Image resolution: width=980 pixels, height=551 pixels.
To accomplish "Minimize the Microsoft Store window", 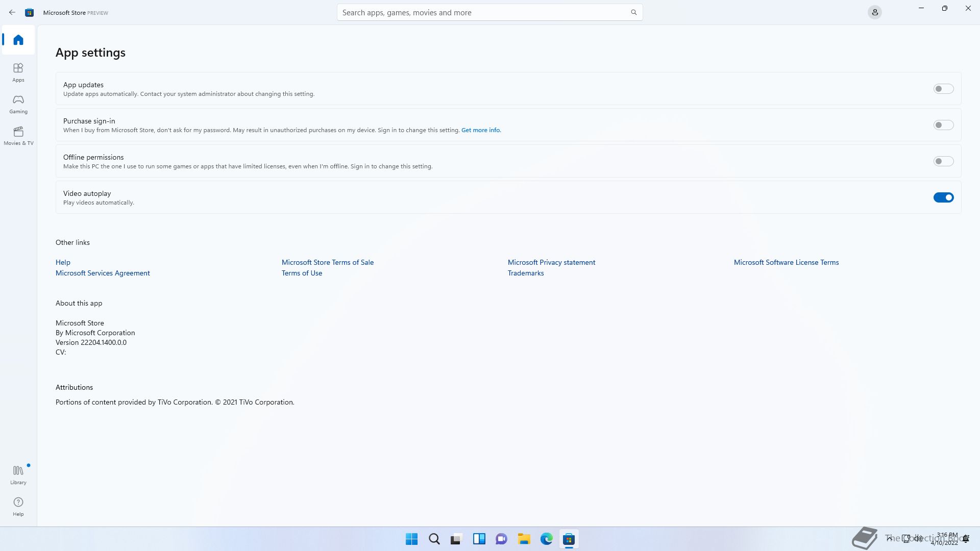I will (x=921, y=8).
